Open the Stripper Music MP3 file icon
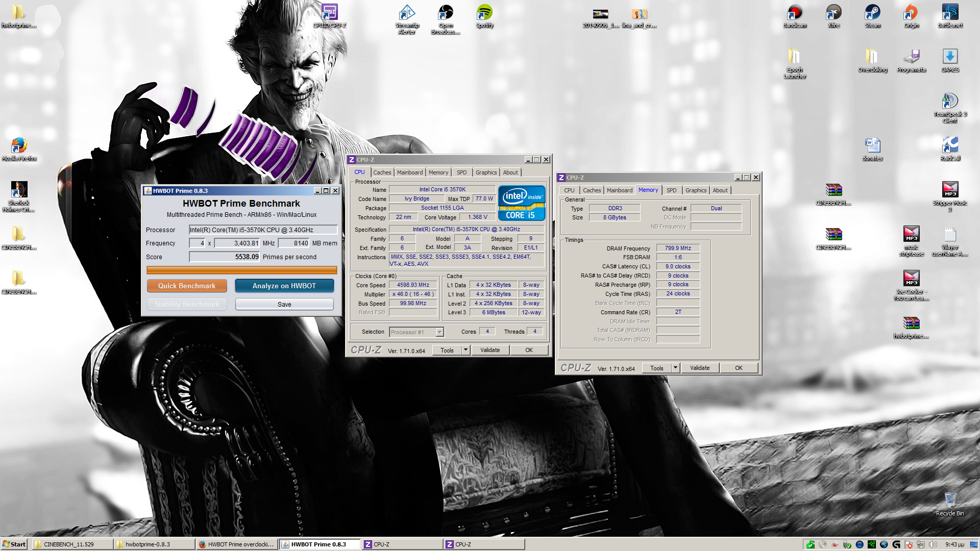 pos(950,196)
